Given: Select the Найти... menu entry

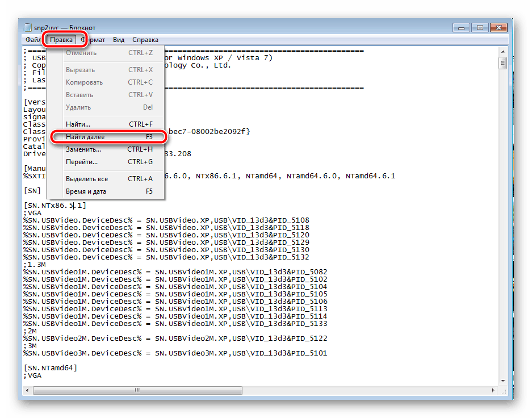Looking at the screenshot, I should tap(78, 124).
